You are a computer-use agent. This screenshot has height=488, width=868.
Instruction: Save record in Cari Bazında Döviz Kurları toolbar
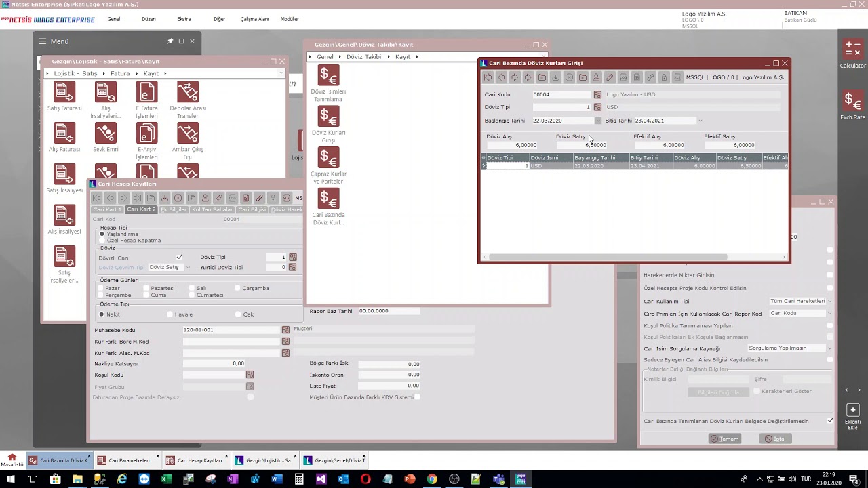555,77
